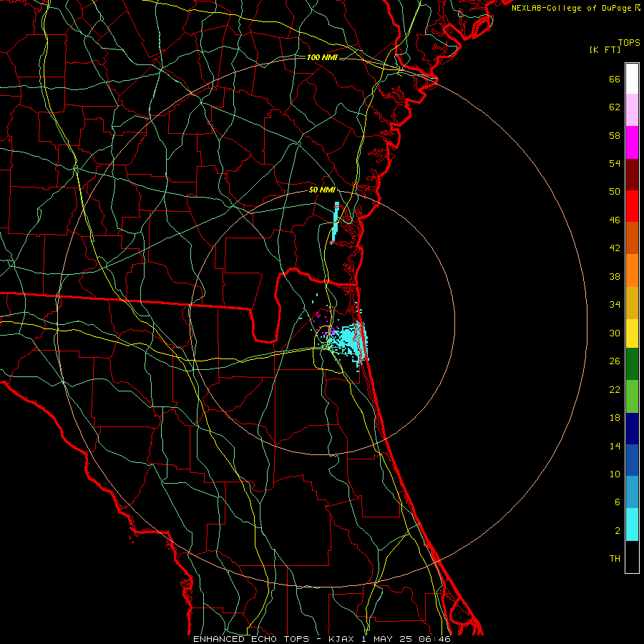Screen dimensions: 644x644
Task: Select the dark green legend swatch
Action: (x=632, y=364)
